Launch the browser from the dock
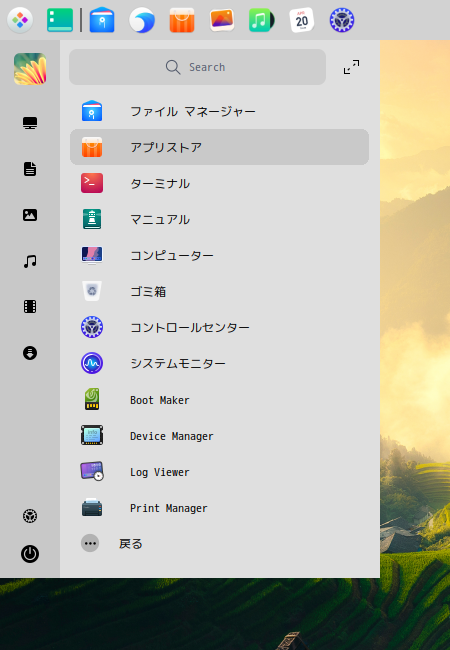Viewport: 450px width, 650px height. [x=142, y=20]
